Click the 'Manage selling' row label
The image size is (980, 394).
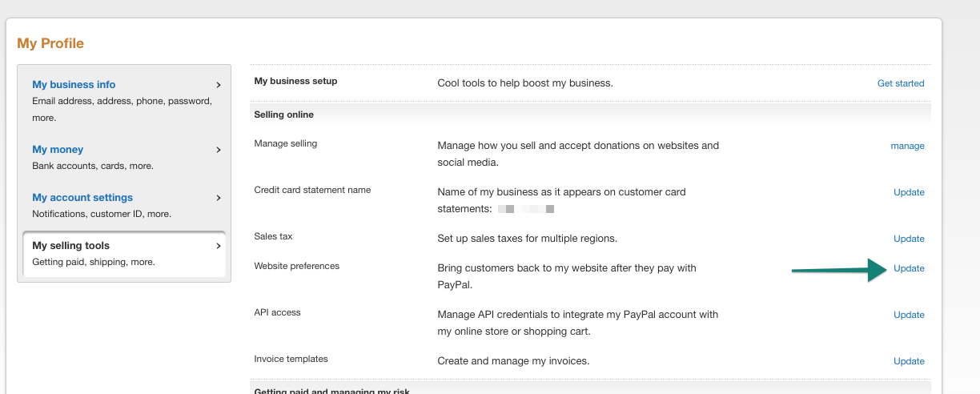click(285, 143)
